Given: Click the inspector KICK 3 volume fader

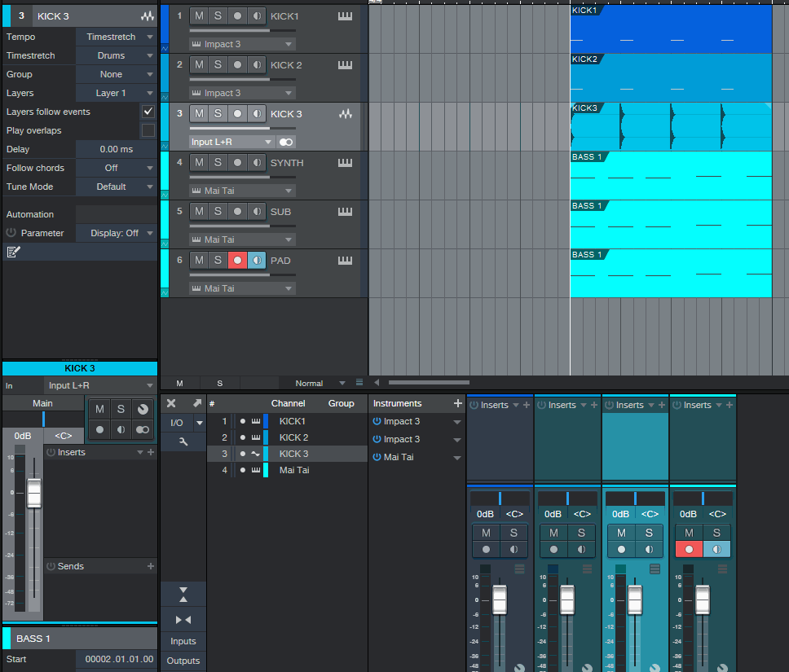Looking at the screenshot, I should click(x=34, y=494).
